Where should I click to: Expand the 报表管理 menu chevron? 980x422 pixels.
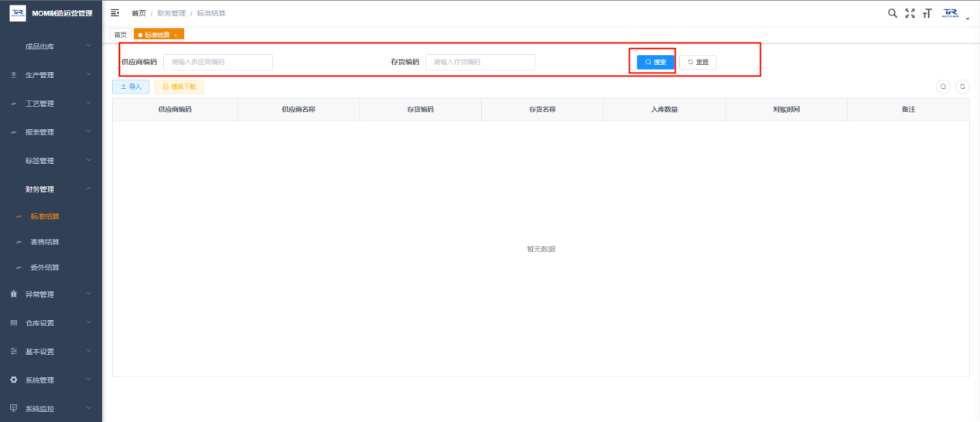click(x=89, y=132)
